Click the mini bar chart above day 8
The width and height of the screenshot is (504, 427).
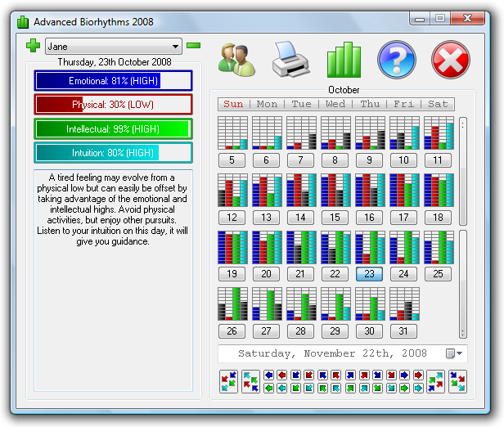[x=335, y=133]
